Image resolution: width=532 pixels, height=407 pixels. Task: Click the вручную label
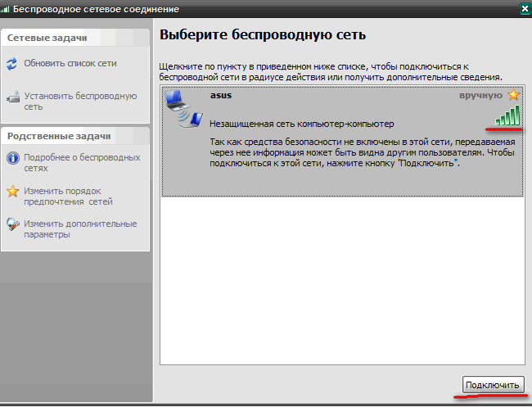click(480, 95)
